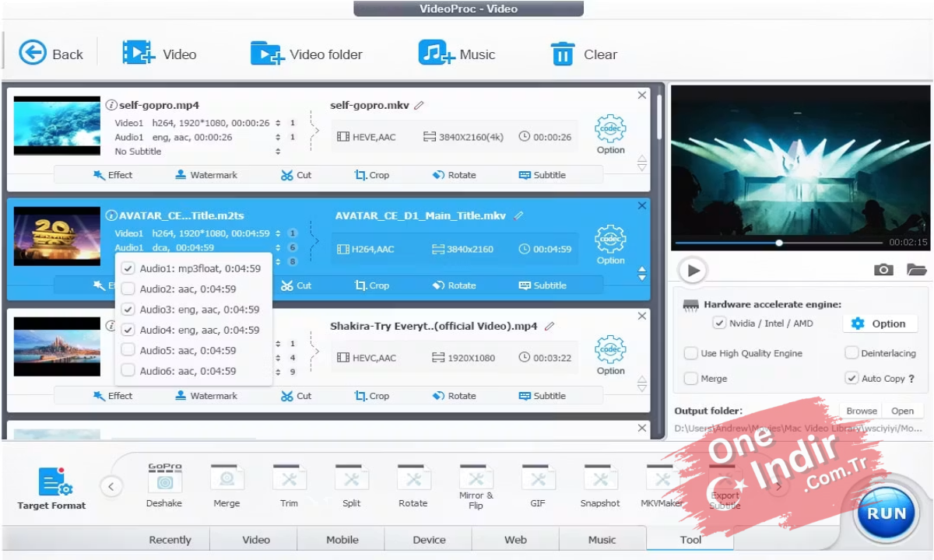Select the Deshake GoPro tool
934x560 pixels.
click(x=164, y=485)
